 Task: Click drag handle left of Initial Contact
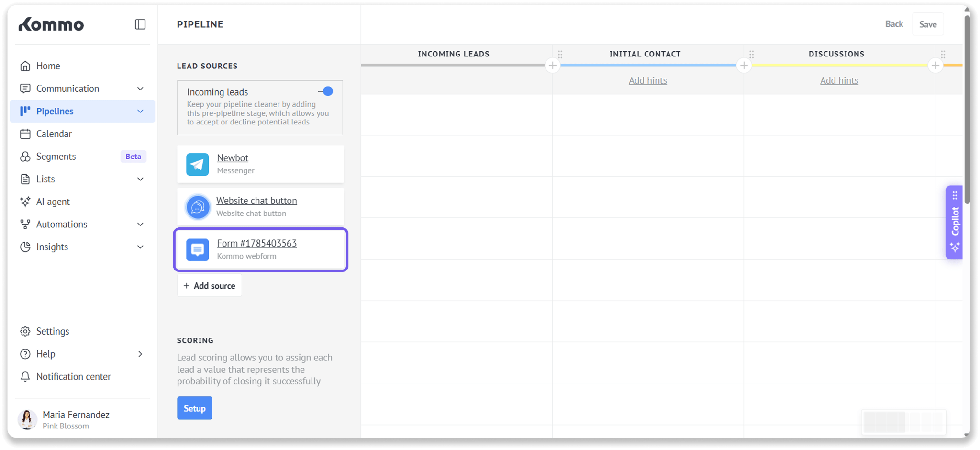pyautogui.click(x=560, y=54)
